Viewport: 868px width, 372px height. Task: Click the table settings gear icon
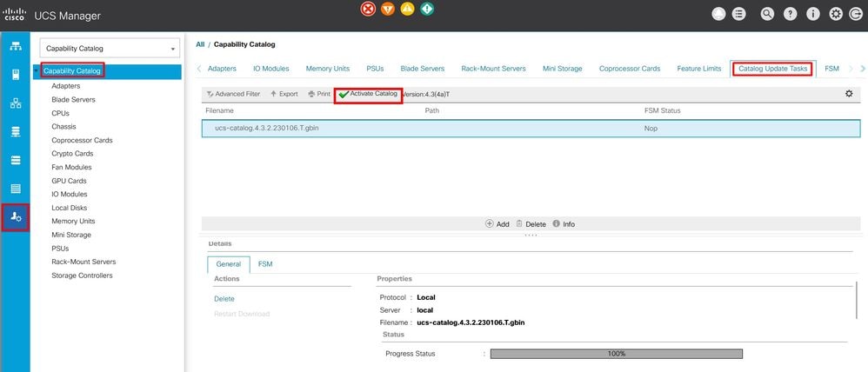(849, 94)
